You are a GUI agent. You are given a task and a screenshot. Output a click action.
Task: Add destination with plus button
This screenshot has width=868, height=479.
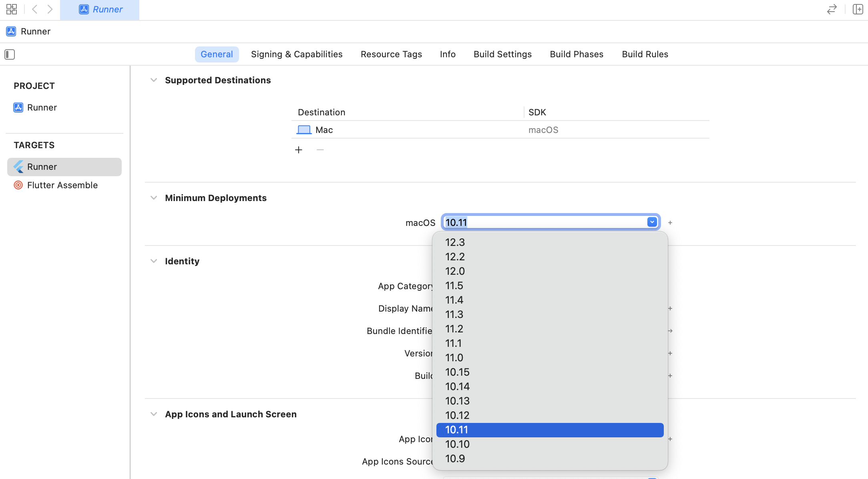click(299, 150)
